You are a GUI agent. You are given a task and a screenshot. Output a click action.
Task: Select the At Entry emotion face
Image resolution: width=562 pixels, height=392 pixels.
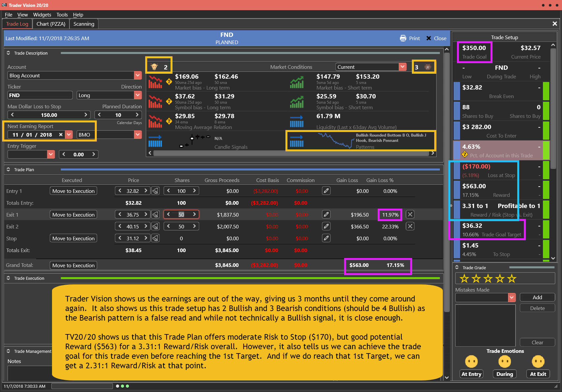point(471,361)
